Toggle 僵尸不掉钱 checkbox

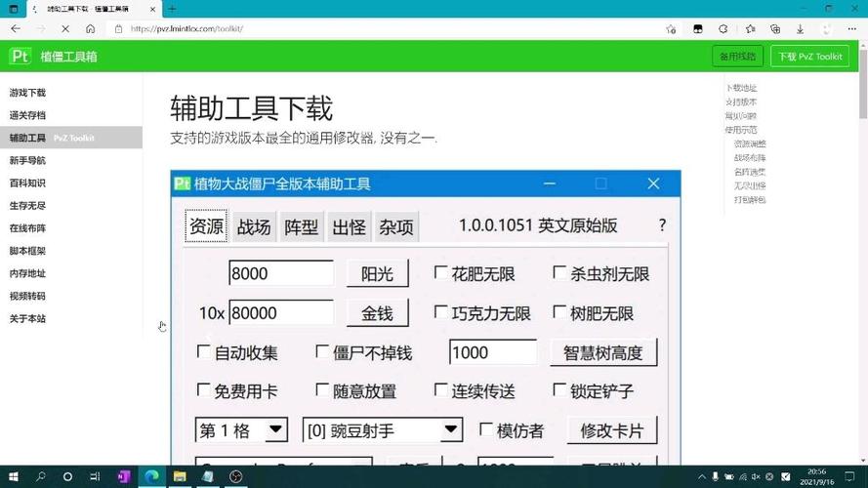point(321,351)
